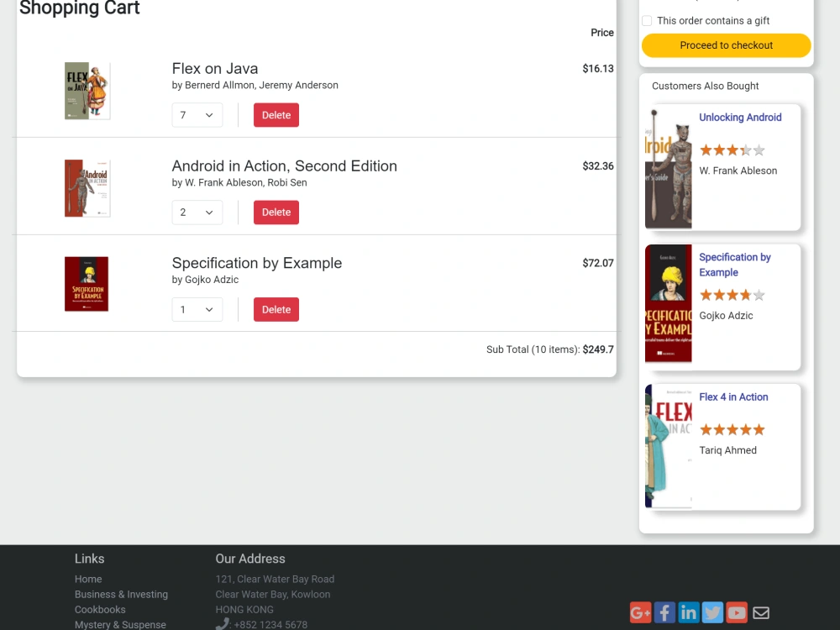
Task: Click price $16.13
Action: (598, 69)
